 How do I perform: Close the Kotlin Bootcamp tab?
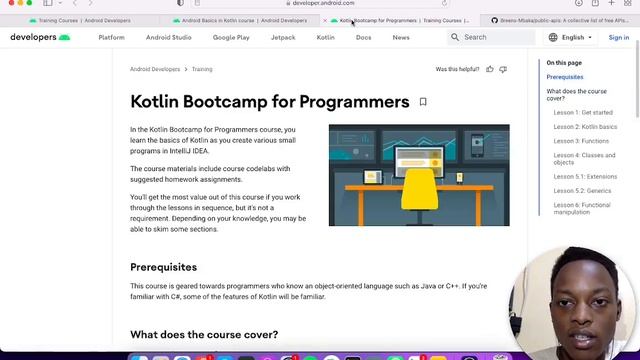click(x=325, y=20)
